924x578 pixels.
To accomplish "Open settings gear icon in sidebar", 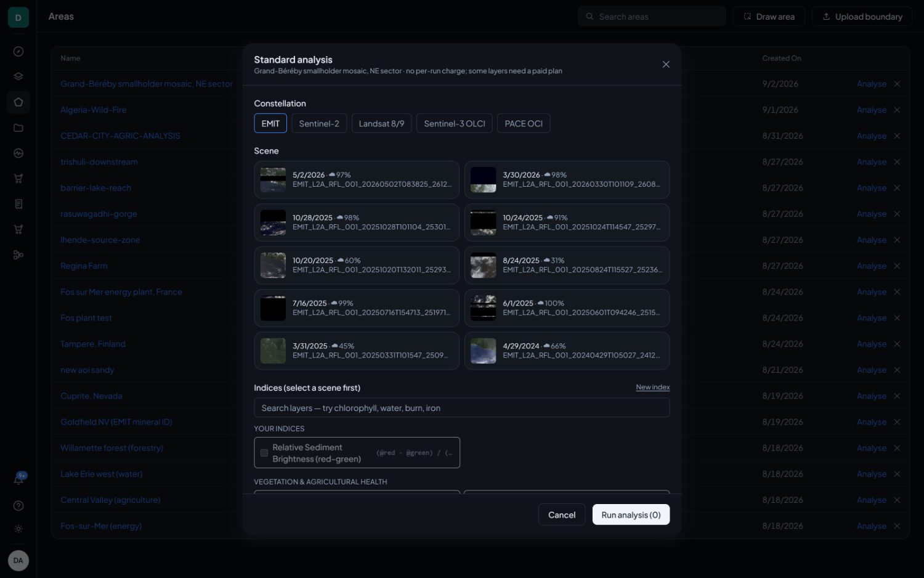I will [x=18, y=529].
